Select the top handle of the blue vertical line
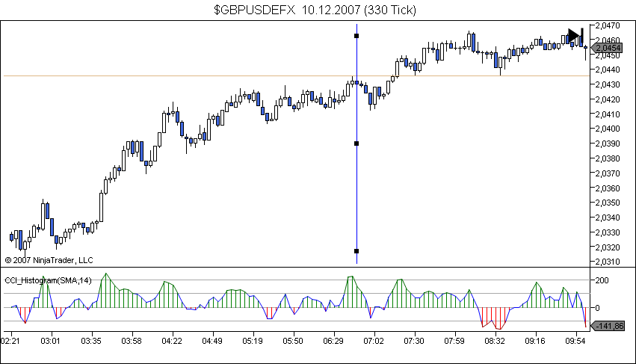 [x=356, y=36]
